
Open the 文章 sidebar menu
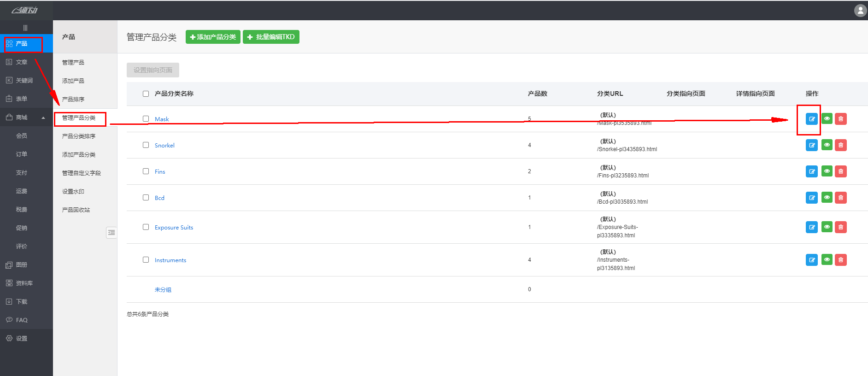(22, 62)
